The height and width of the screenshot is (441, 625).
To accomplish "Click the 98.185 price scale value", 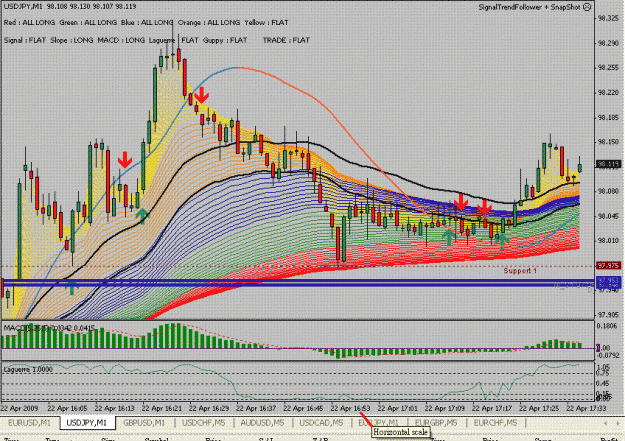I will coord(608,118).
